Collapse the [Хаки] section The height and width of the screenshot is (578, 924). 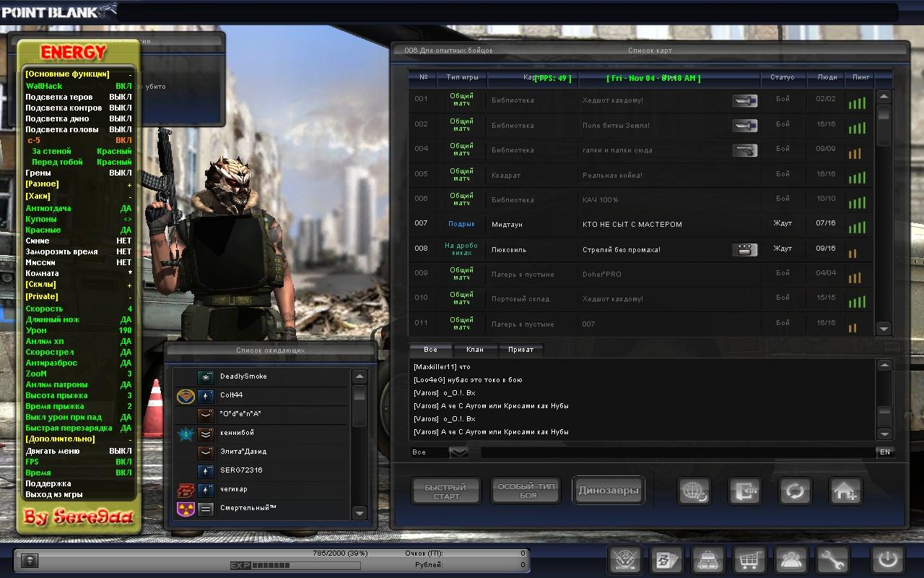78,196
